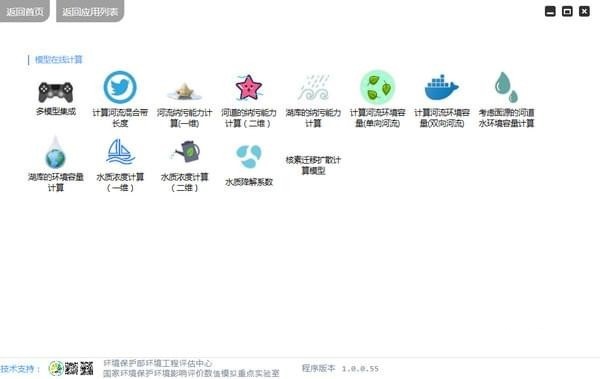The height and width of the screenshot is (379, 600).
Task: Minimize the application window
Action: tap(550, 11)
